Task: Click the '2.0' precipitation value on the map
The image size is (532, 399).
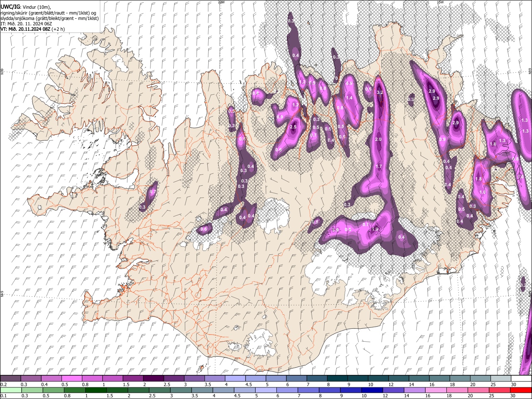Action: tap(378, 139)
